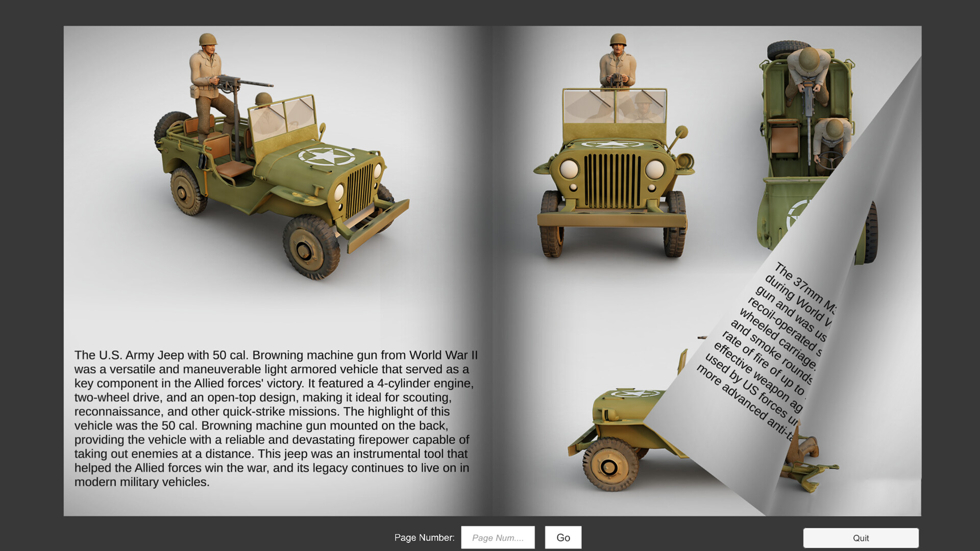Click inside the 'Page Num....' placeholder box
Viewport: 980px width, 551px height.
point(498,537)
